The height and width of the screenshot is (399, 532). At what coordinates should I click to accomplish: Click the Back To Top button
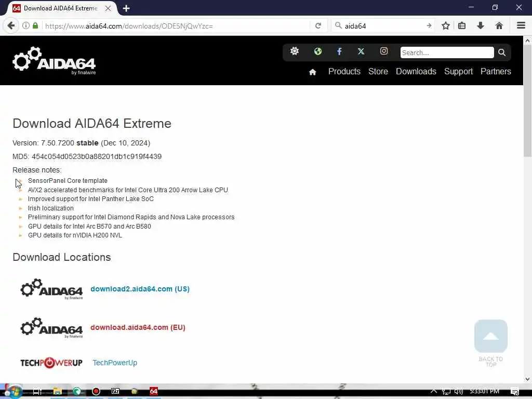(x=490, y=343)
